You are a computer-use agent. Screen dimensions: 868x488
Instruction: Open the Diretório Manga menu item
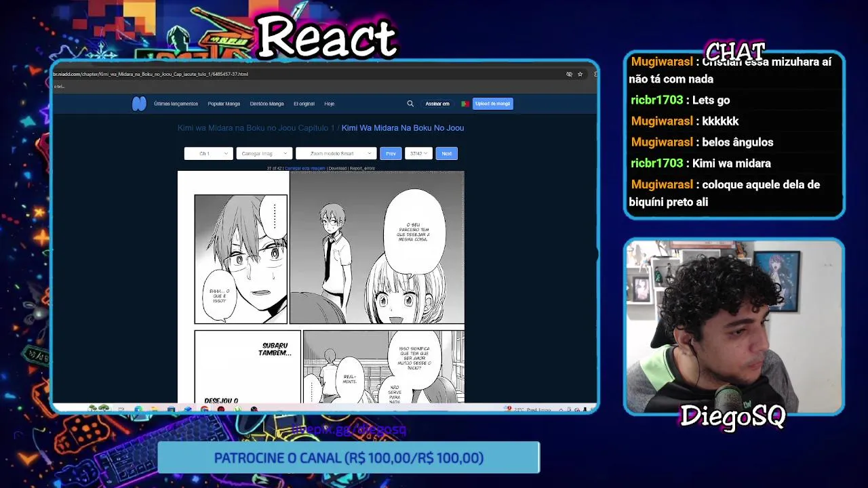coord(267,104)
